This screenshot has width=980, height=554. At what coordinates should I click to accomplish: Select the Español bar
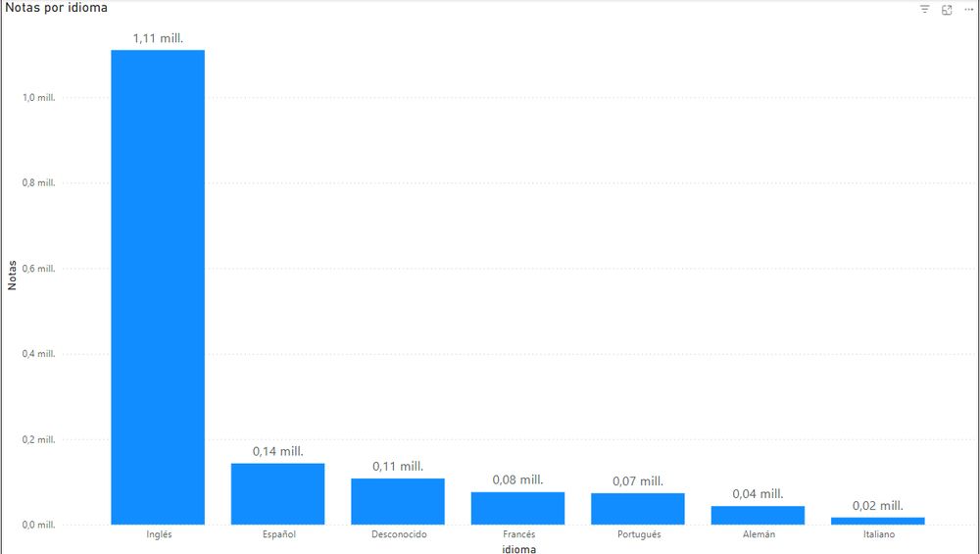coord(278,494)
